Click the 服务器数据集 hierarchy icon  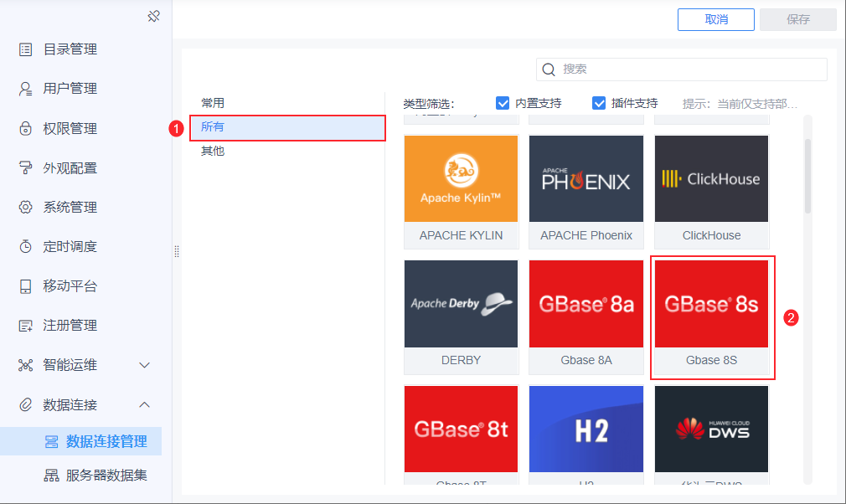click(x=51, y=476)
